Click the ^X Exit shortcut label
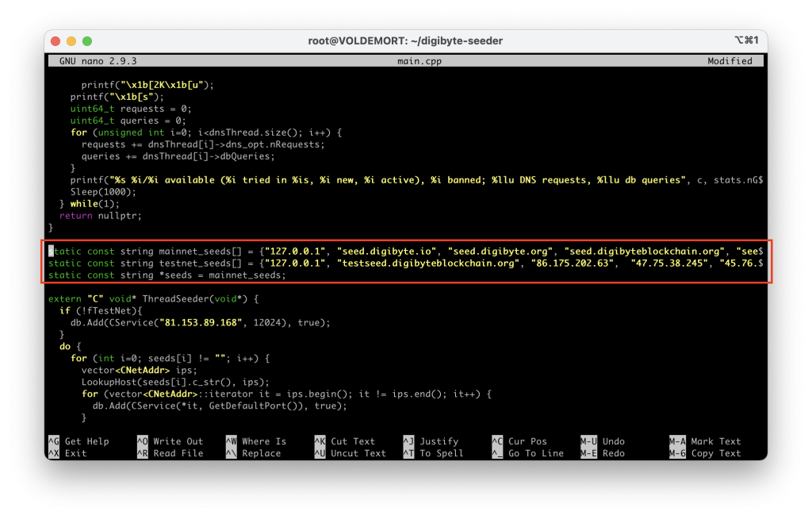The image size is (812, 519). coord(67,453)
